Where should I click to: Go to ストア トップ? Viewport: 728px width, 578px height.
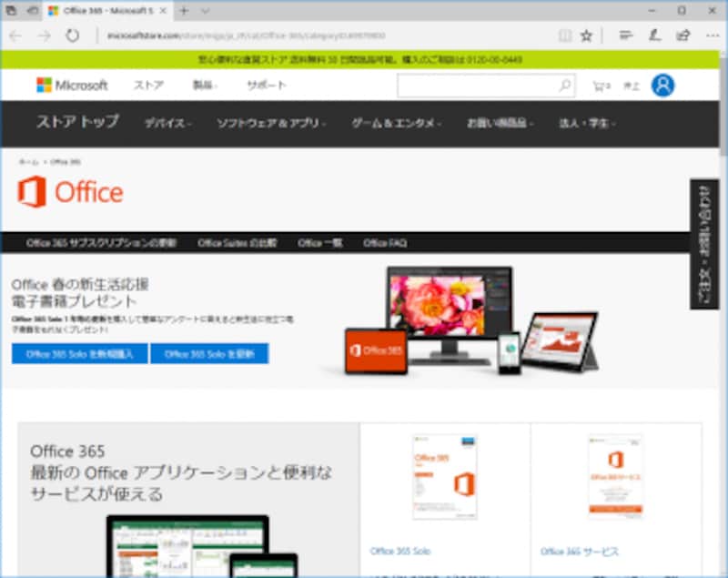pyautogui.click(x=77, y=122)
